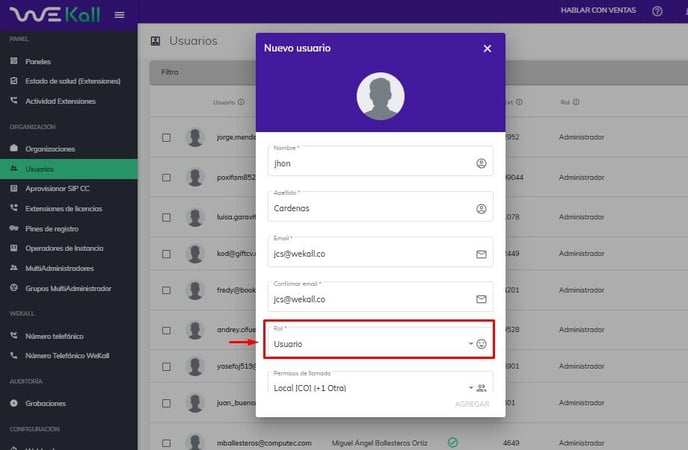
Task: Click HABLAR CON VENTAS link
Action: point(596,11)
